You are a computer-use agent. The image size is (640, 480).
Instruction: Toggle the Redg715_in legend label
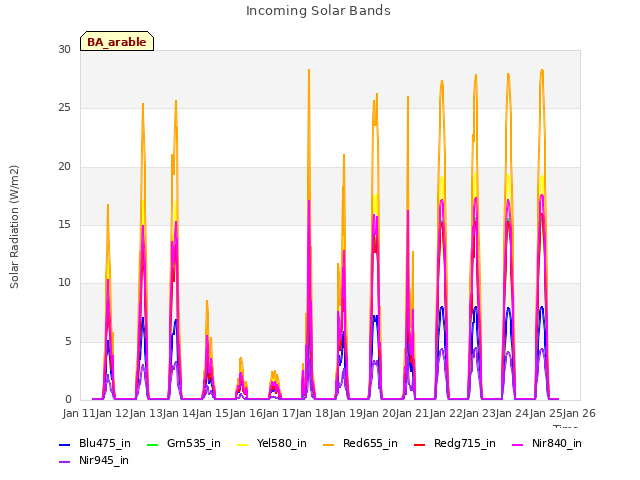point(465,443)
